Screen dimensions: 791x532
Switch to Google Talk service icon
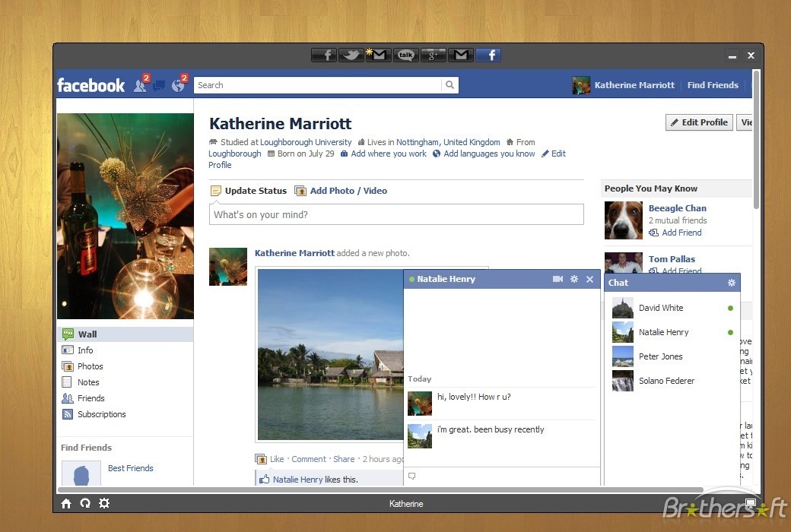coord(406,55)
